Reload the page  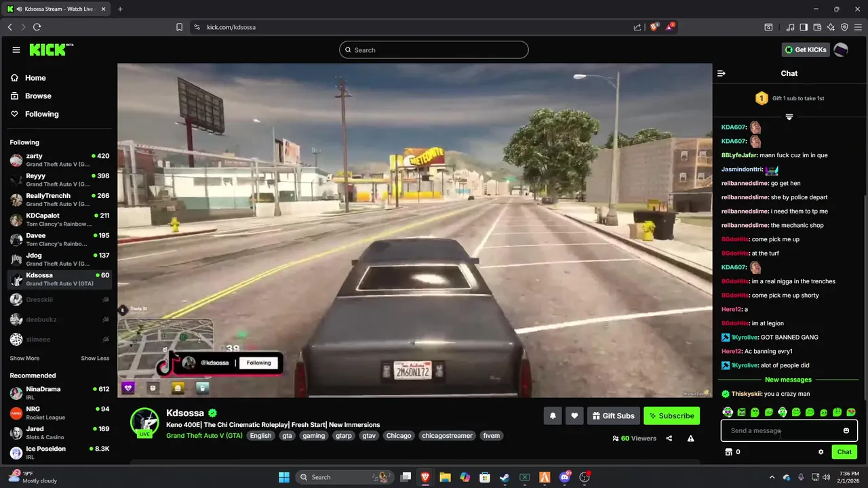click(37, 27)
